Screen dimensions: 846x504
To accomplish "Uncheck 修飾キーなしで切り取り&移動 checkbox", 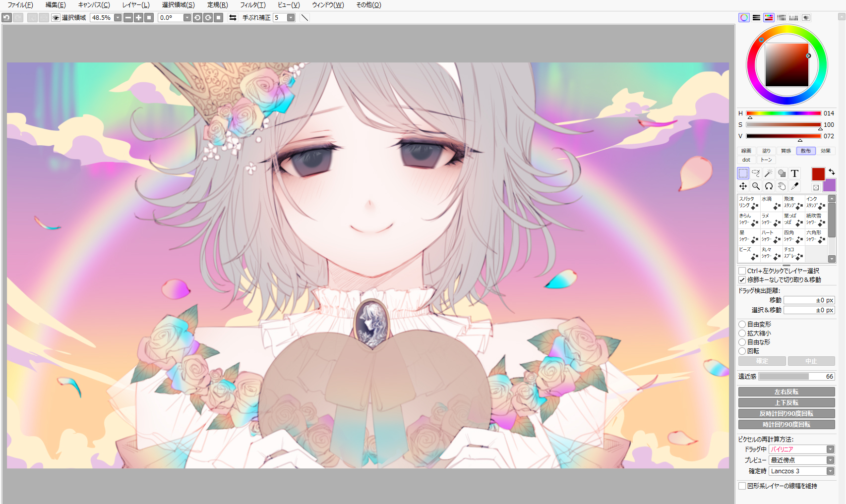I will pos(742,280).
